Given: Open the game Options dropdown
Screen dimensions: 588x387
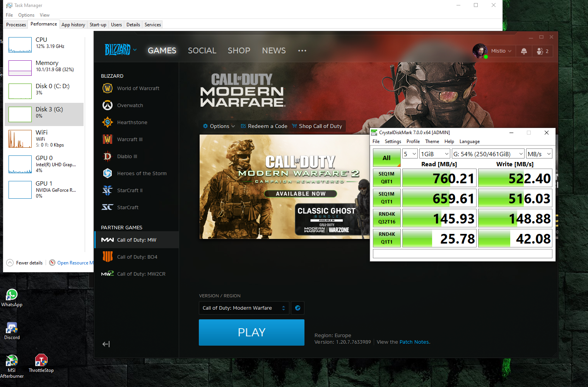Looking at the screenshot, I should coord(219,126).
